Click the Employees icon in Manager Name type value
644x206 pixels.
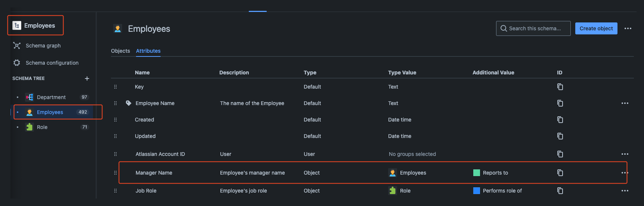pos(393,173)
